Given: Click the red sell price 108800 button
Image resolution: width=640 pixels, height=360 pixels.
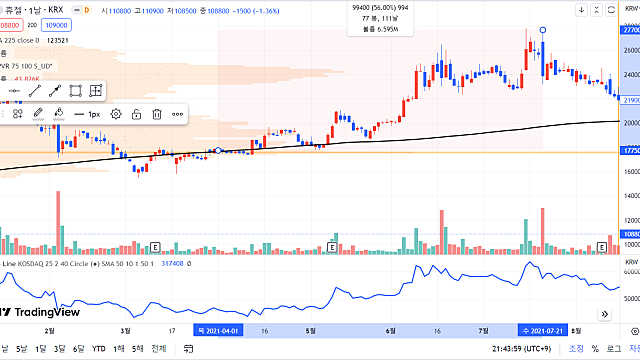Looking at the screenshot, I should click(x=10, y=25).
